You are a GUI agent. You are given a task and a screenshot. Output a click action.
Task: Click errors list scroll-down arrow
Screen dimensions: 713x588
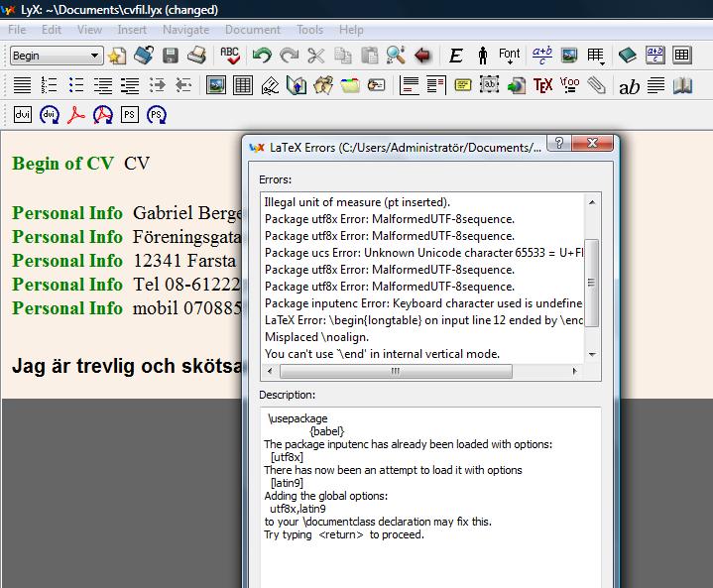pos(592,354)
